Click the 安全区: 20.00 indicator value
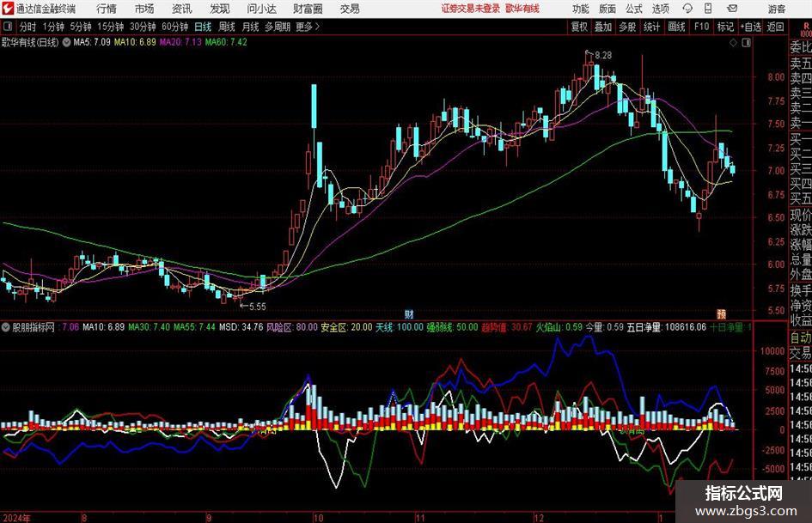Screen dimensions: 812x523 click(x=346, y=327)
